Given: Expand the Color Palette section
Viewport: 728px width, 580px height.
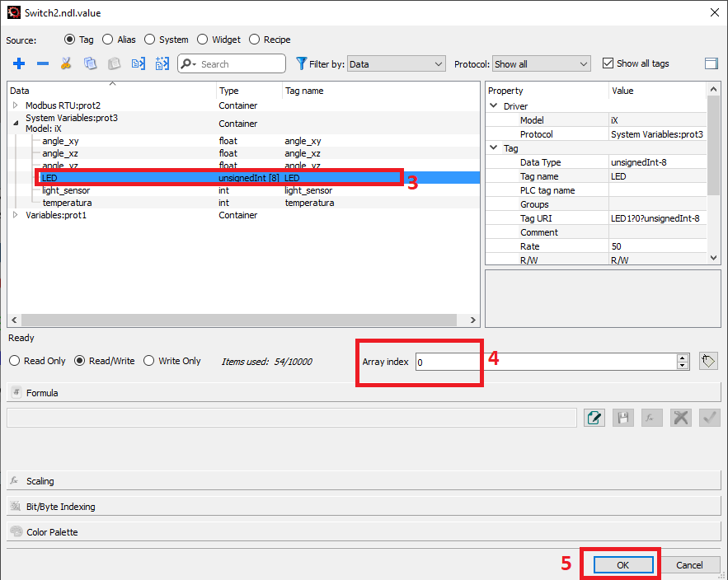Looking at the screenshot, I should (364, 531).
